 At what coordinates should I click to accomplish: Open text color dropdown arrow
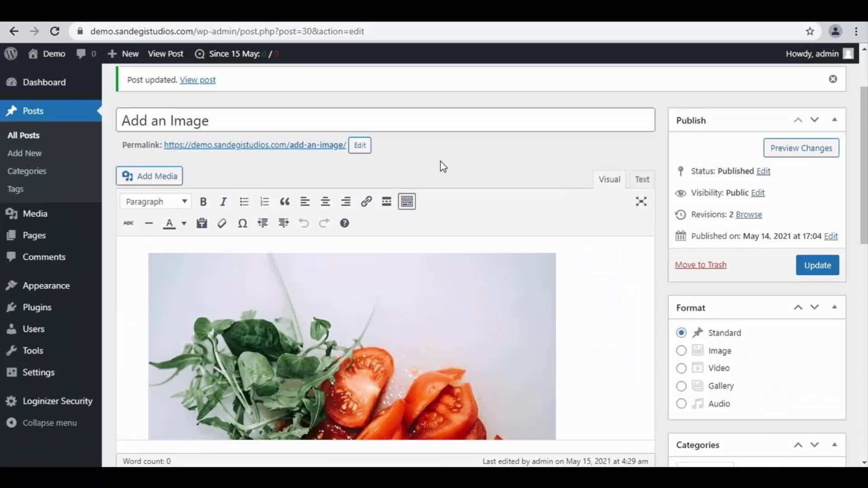click(184, 223)
